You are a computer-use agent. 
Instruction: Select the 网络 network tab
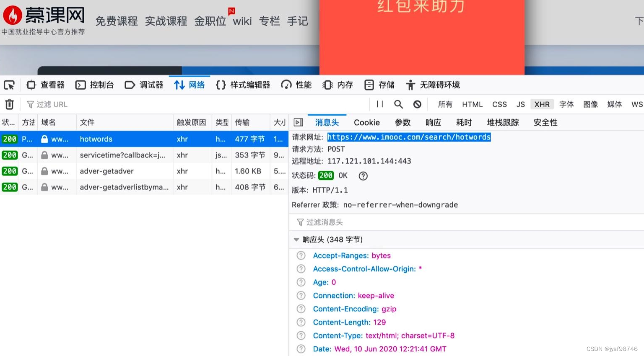190,85
